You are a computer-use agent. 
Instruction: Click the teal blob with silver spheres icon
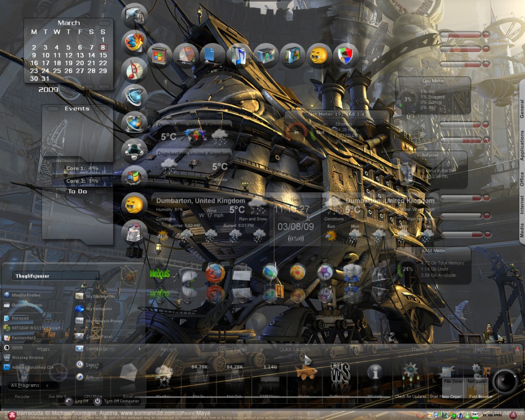[134, 150]
